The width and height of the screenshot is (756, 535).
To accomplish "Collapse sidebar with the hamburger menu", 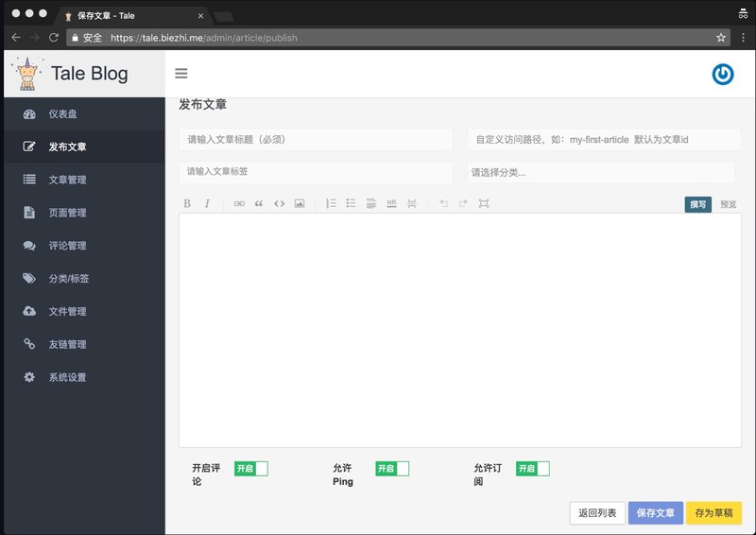I will tap(181, 74).
